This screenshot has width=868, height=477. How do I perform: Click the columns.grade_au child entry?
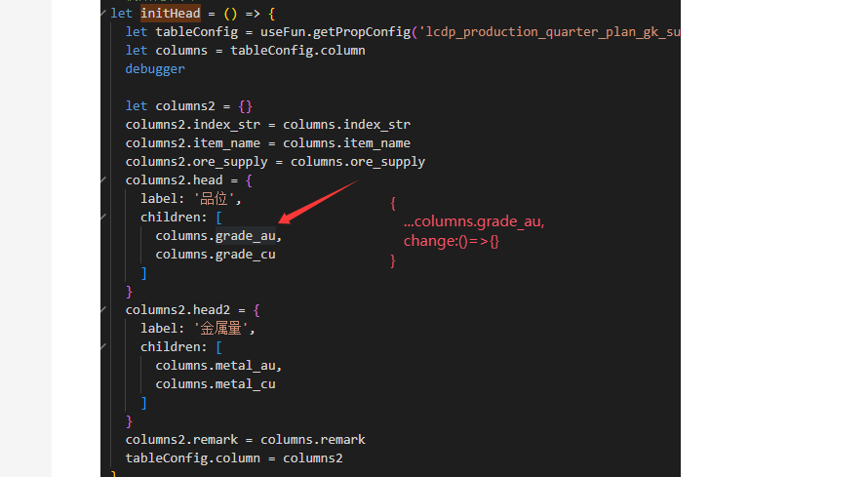pyautogui.click(x=218, y=236)
